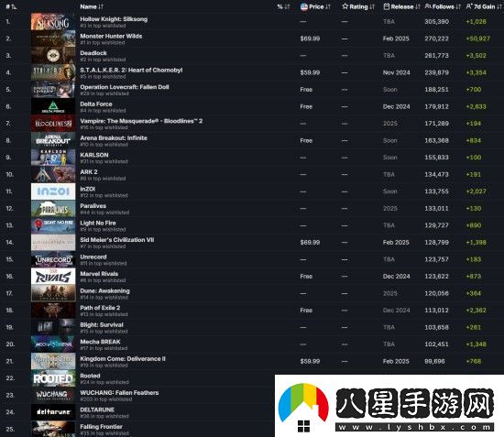The height and width of the screenshot is (437, 504).
Task: Open Light No Fire title link
Action: click(98, 223)
